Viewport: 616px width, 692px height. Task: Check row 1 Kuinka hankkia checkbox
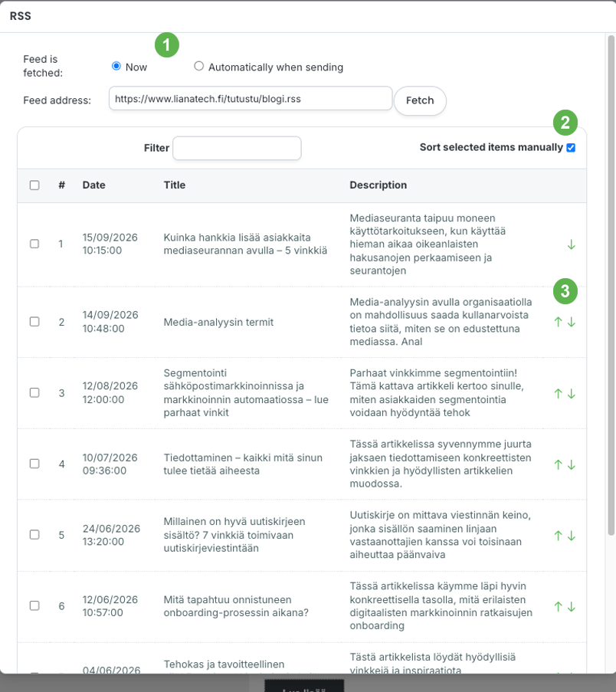(x=34, y=244)
